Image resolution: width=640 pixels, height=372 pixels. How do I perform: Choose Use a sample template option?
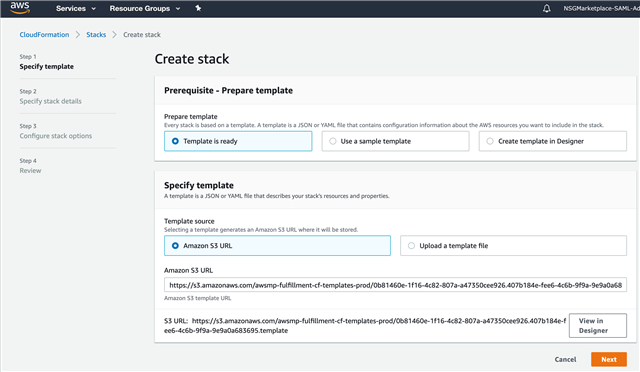pyautogui.click(x=395, y=141)
